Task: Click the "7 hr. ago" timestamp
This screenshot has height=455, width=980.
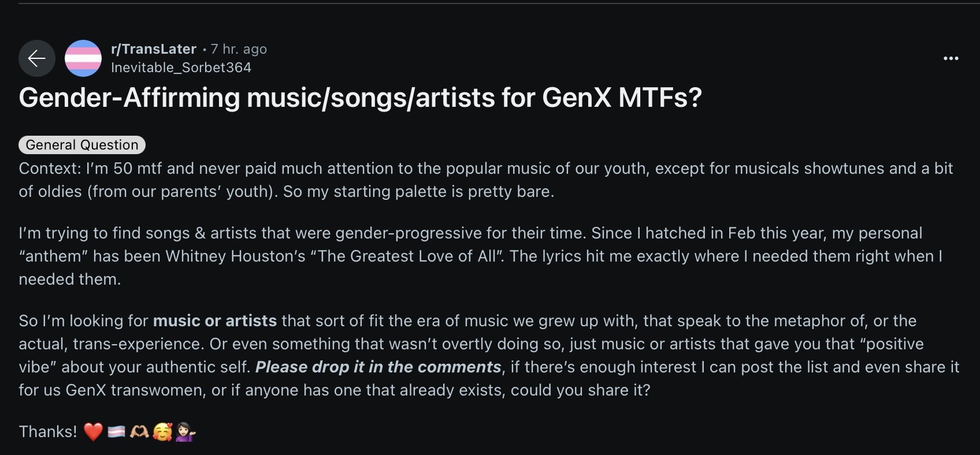Action: (x=239, y=49)
